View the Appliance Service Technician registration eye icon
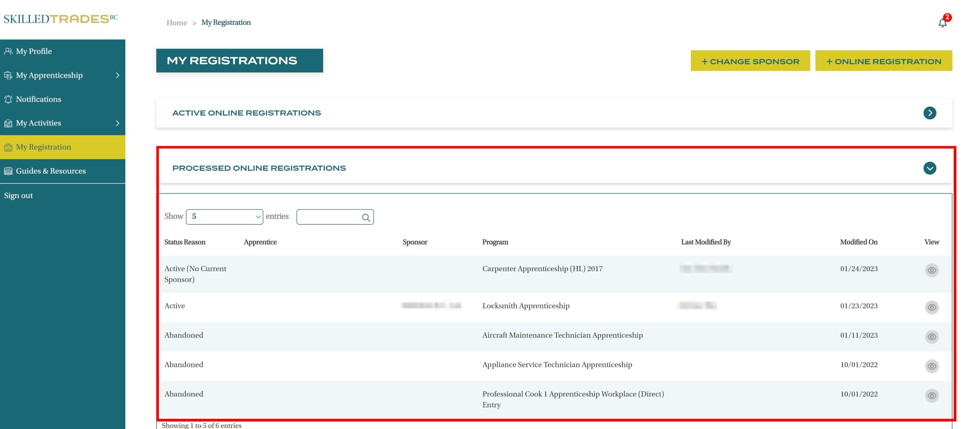The height and width of the screenshot is (429, 980). pos(931,366)
